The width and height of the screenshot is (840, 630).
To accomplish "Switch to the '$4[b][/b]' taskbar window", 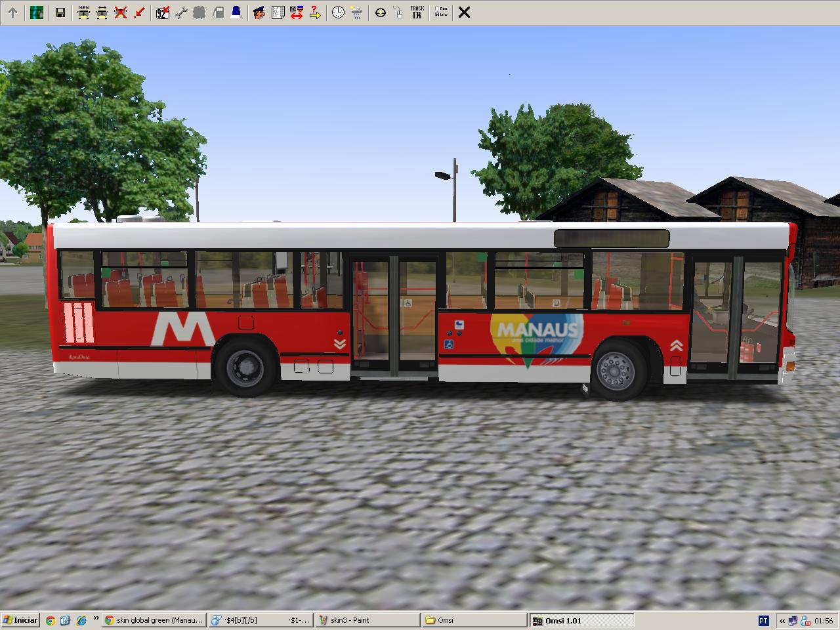I will click(261, 620).
